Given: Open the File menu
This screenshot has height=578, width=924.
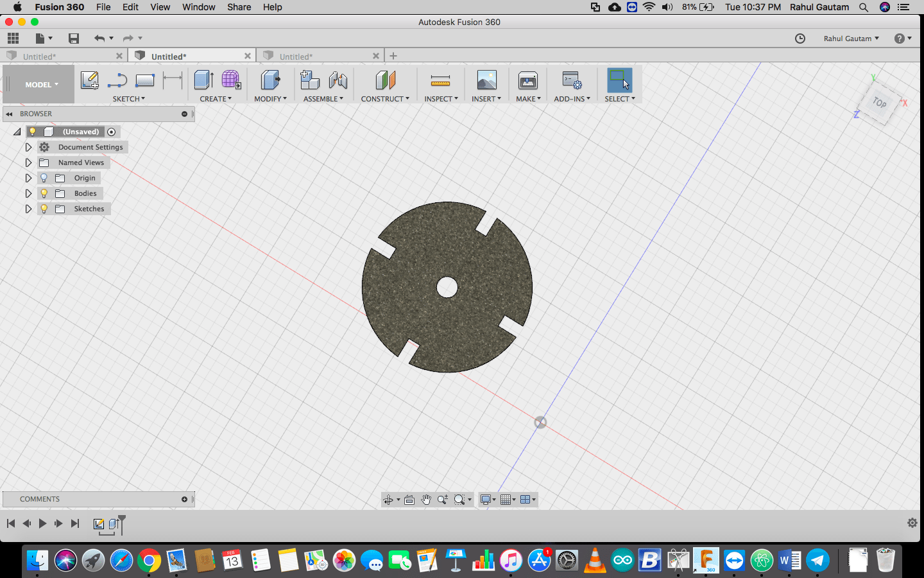Looking at the screenshot, I should [103, 7].
